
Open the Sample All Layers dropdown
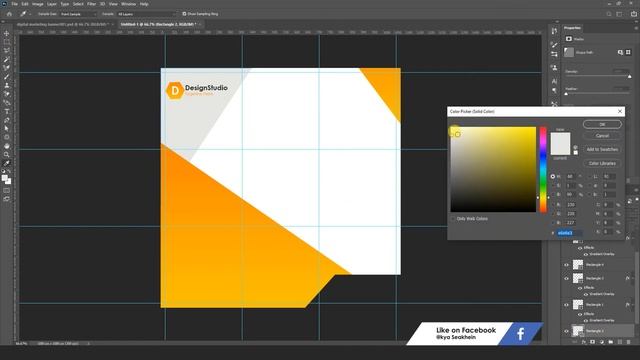click(x=146, y=14)
